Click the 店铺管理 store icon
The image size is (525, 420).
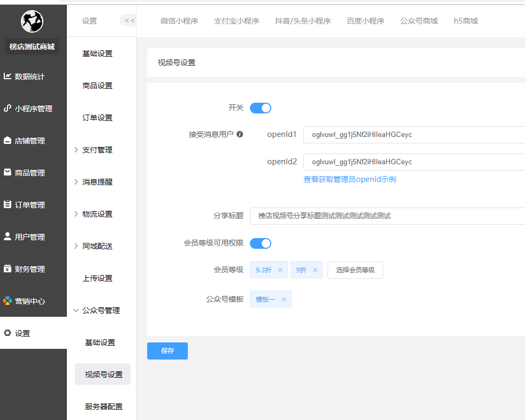click(x=7, y=141)
